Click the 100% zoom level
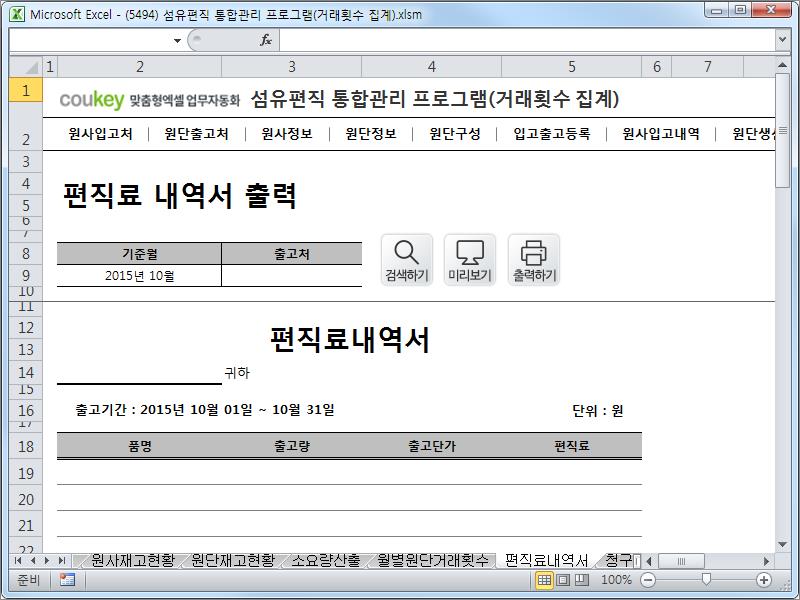This screenshot has width=800, height=600. 616,580
